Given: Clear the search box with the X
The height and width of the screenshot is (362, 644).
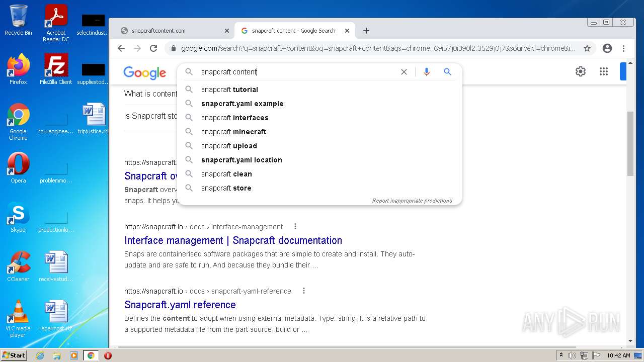Looking at the screenshot, I should pos(404,72).
